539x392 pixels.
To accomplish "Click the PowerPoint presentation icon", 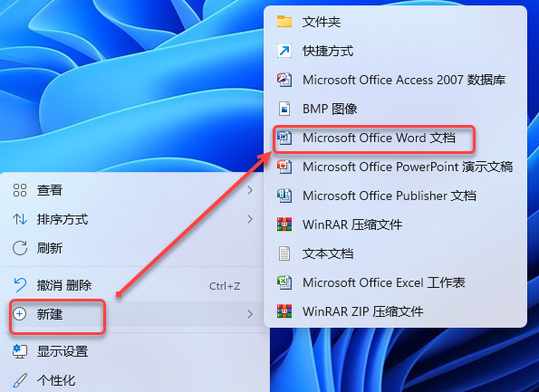I will [x=284, y=167].
